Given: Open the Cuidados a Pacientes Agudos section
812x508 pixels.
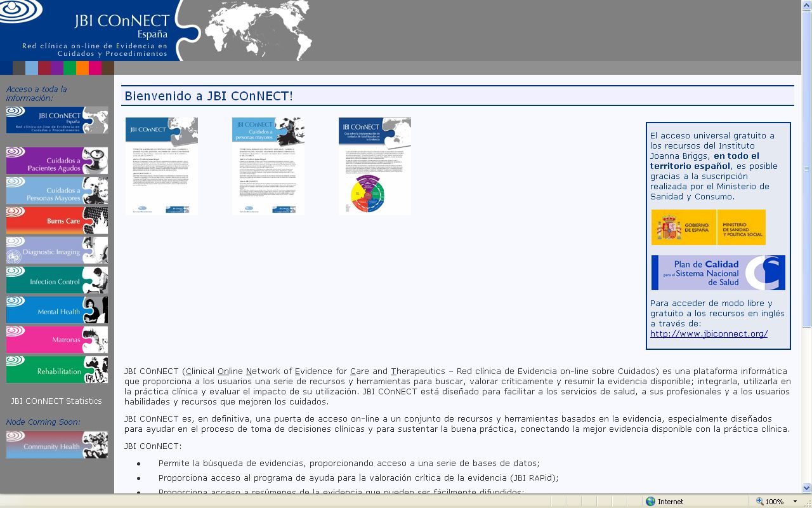Looking at the screenshot, I should [x=56, y=160].
